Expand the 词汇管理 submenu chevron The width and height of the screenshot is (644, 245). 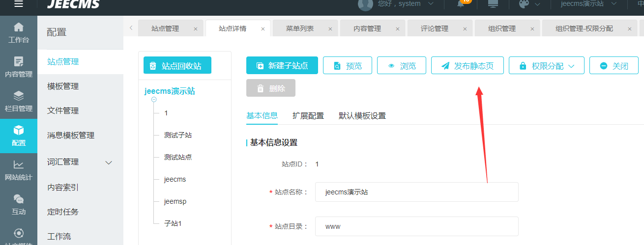[109, 163]
